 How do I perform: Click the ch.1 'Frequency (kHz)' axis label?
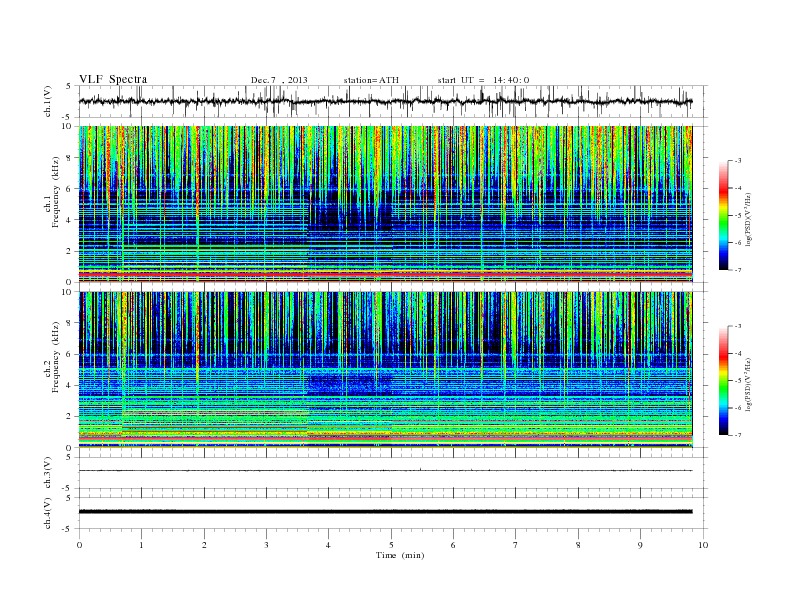tap(56, 192)
